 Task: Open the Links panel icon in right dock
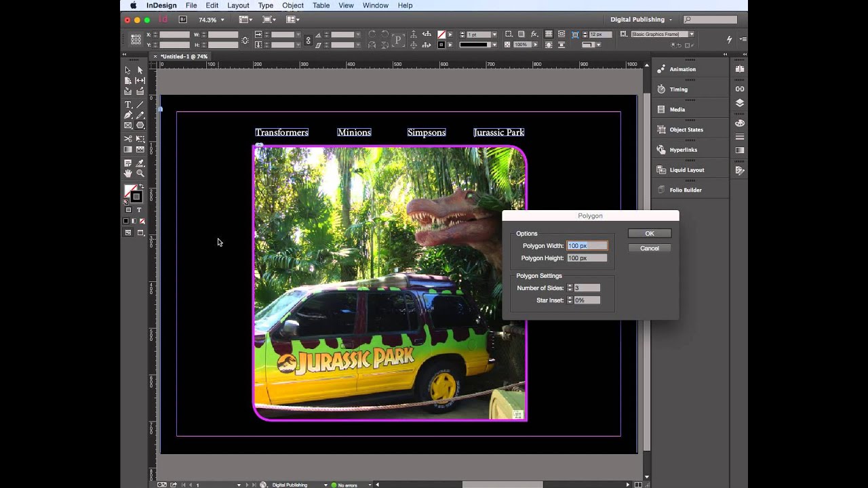(740, 89)
